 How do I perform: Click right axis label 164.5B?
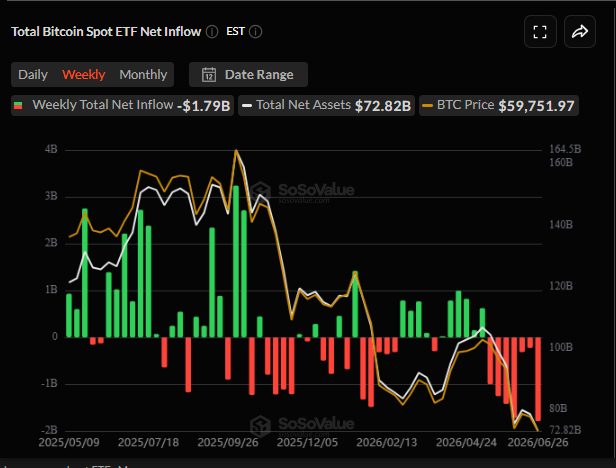(x=565, y=149)
